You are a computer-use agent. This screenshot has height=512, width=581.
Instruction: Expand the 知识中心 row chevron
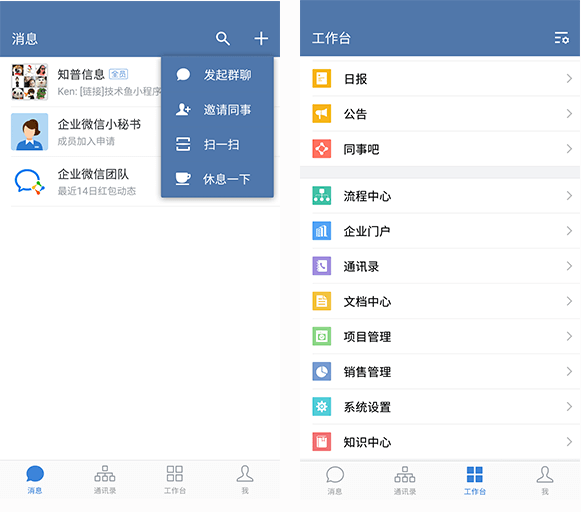coord(569,442)
